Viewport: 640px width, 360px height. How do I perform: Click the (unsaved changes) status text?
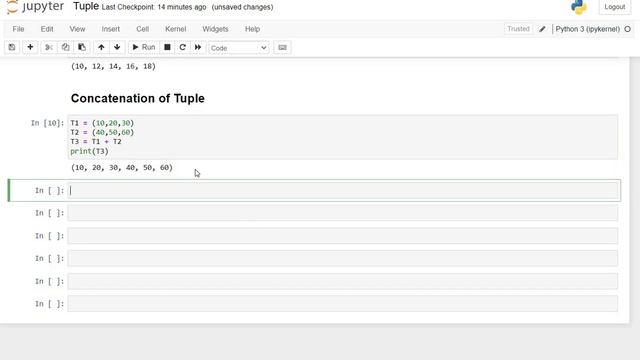coord(242,7)
